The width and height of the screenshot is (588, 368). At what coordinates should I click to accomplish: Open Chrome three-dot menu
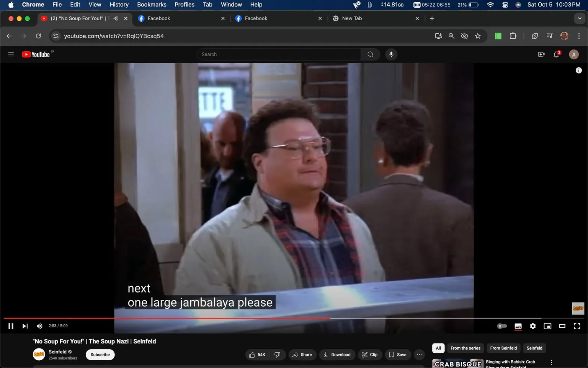pos(579,36)
